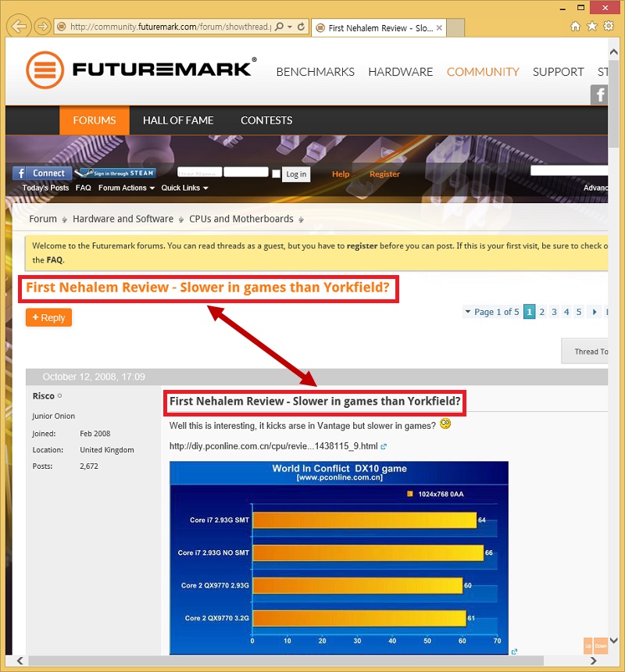The height and width of the screenshot is (672, 625).
Task: Click vertical scrollbar up arrow
Action: point(613,52)
